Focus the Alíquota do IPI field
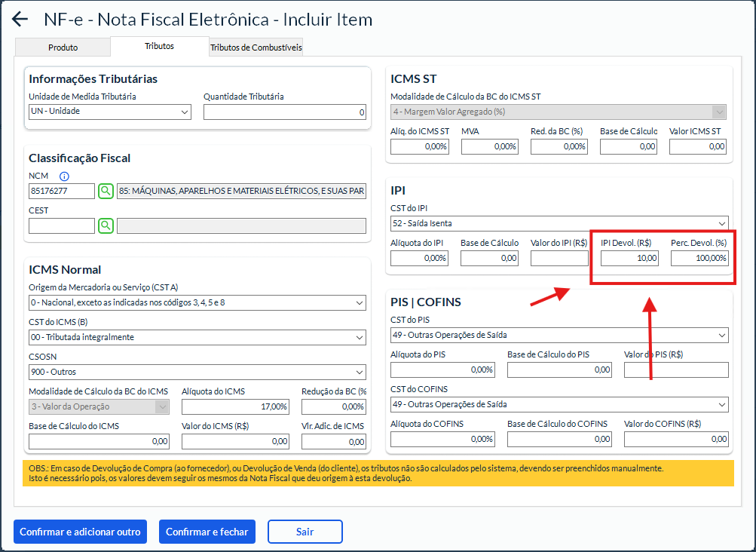This screenshot has width=756, height=552. (x=419, y=258)
